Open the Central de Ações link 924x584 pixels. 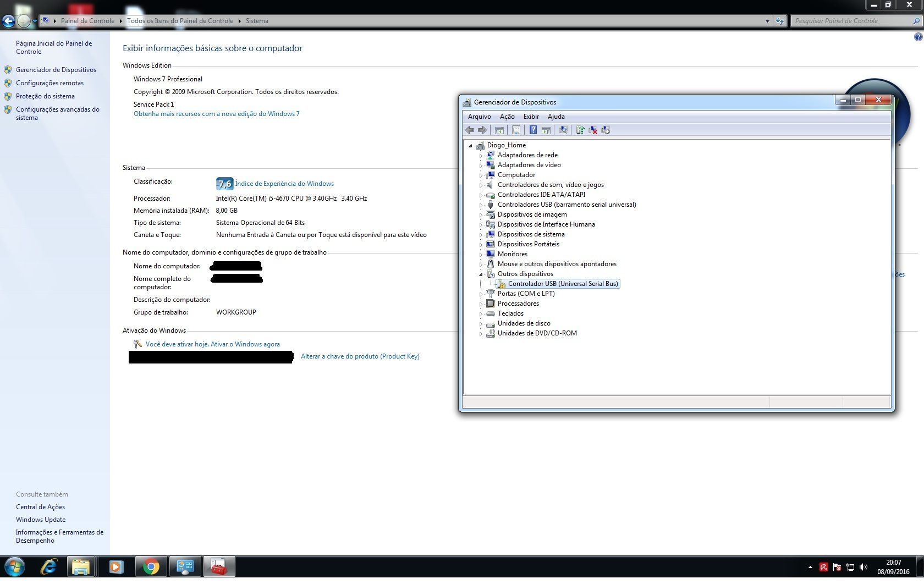point(40,507)
